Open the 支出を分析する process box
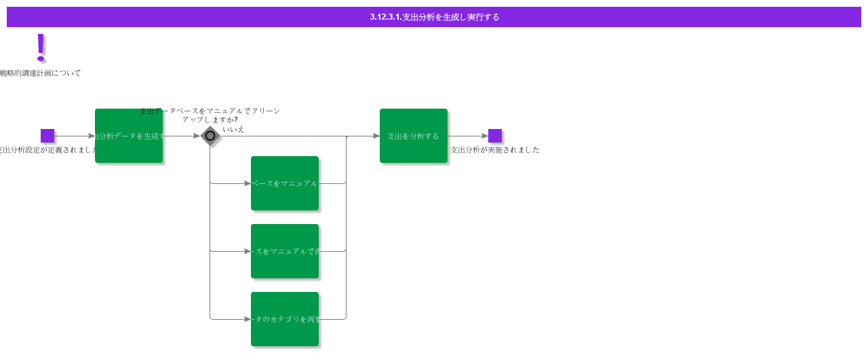868x353 pixels. [414, 136]
